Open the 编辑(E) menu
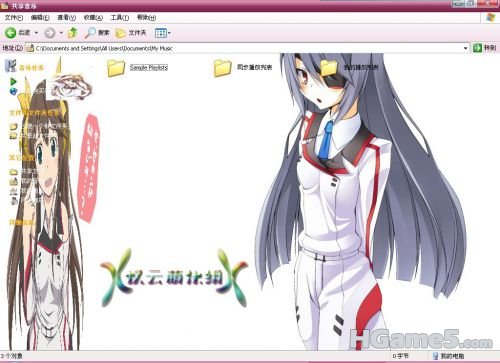500x363 pixels. pos(40,17)
